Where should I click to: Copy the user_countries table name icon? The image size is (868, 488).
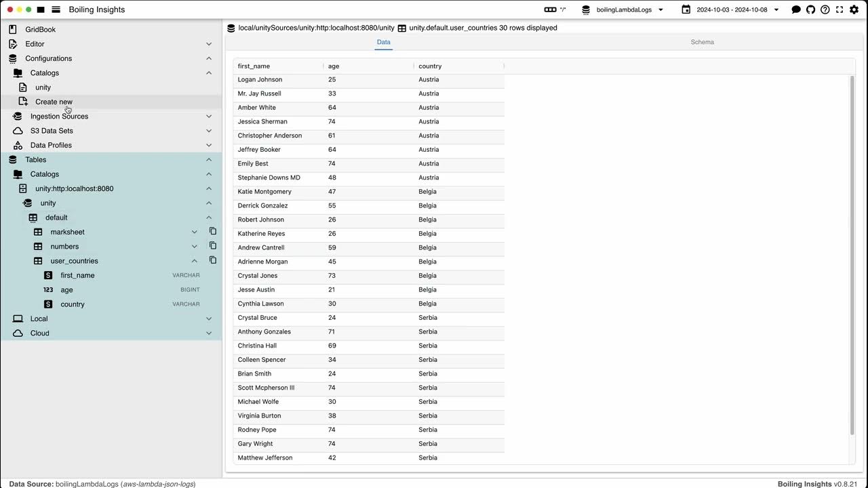(212, 260)
